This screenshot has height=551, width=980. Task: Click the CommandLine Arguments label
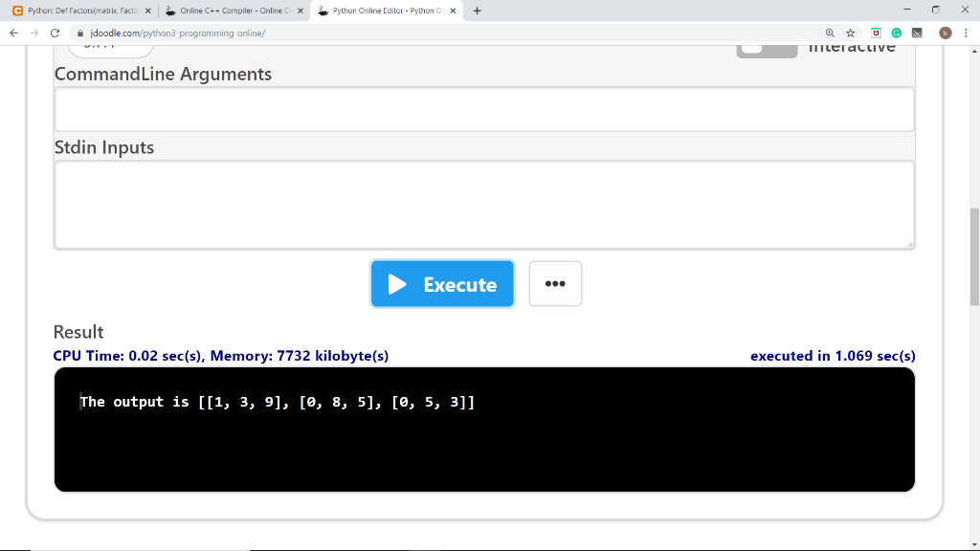point(163,75)
